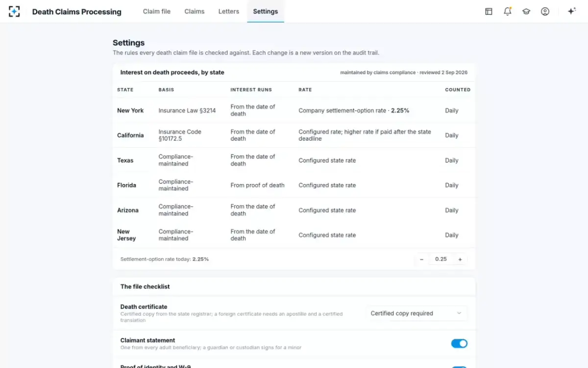Open the graduation cap learning icon
Viewport: 588px width, 368px height.
[x=526, y=11]
